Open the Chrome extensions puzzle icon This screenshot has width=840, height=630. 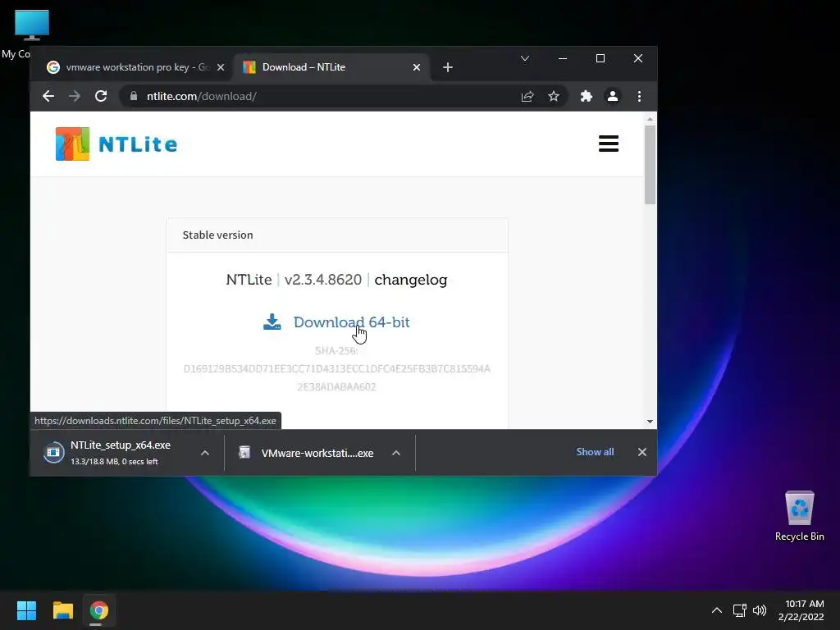[587, 97]
